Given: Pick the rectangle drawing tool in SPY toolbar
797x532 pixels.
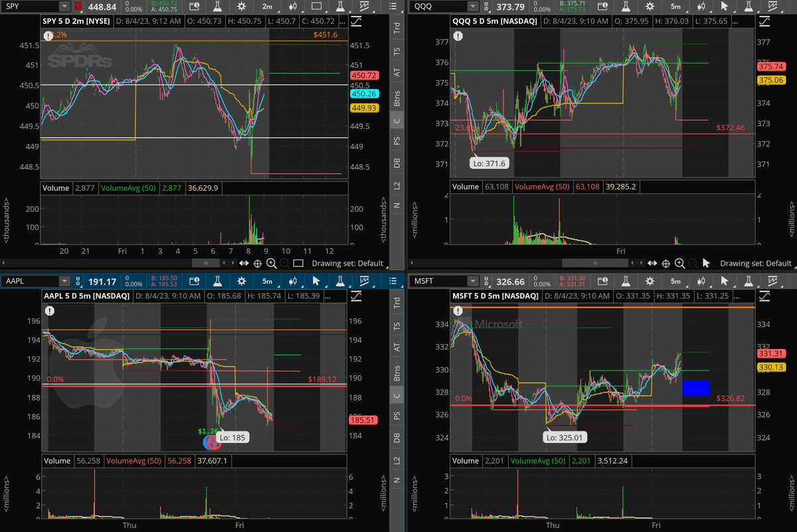Looking at the screenshot, I should coord(317,7).
